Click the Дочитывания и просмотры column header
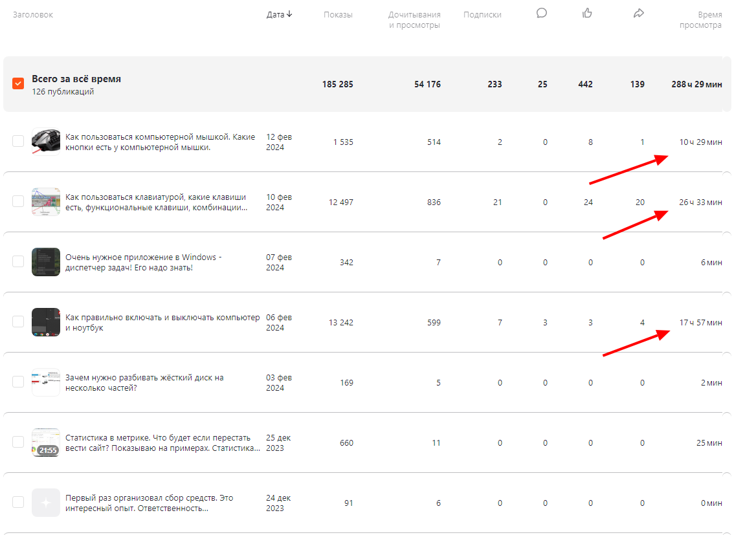 click(x=414, y=20)
